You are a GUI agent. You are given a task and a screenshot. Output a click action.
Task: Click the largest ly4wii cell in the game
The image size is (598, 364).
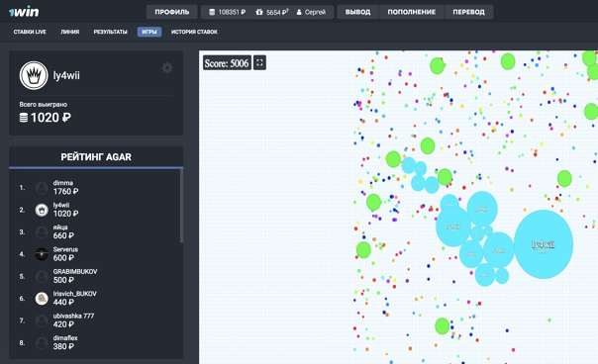coord(544,244)
